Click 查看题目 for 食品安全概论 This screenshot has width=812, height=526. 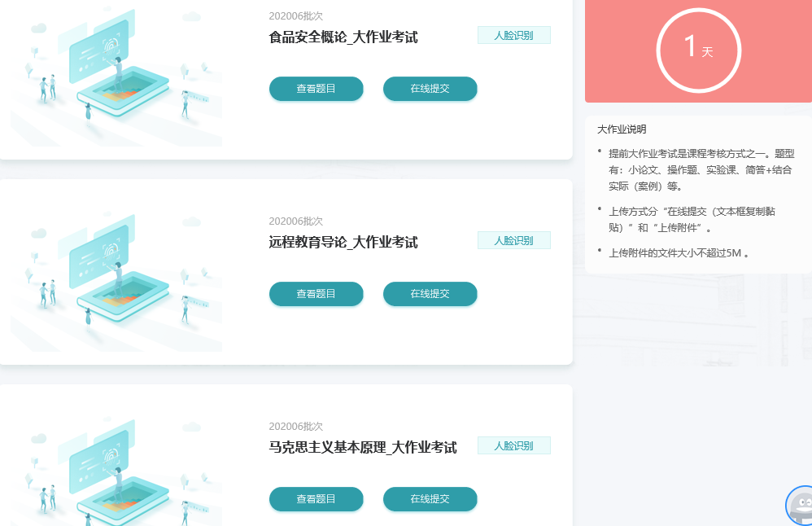[x=316, y=89]
